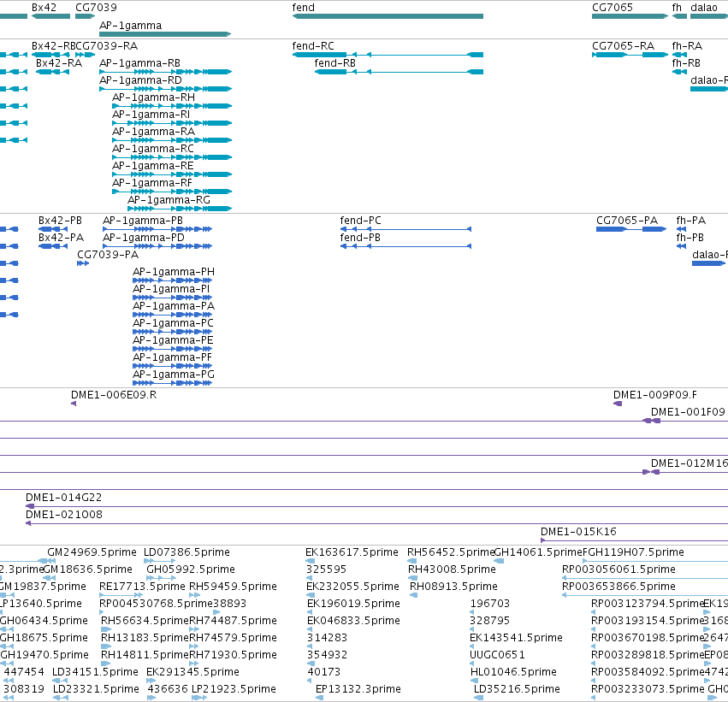Select the LP21923.5prime EST label
This screenshot has height=702, width=728.
point(234,689)
